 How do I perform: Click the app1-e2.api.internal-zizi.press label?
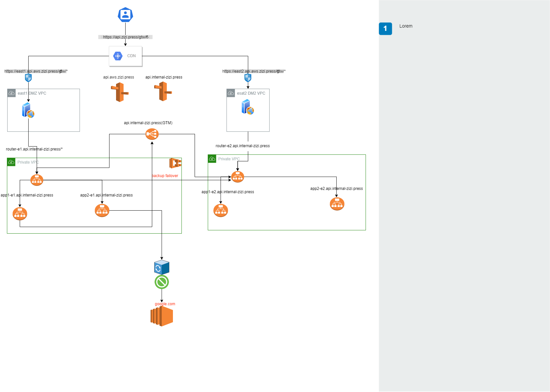click(x=228, y=192)
